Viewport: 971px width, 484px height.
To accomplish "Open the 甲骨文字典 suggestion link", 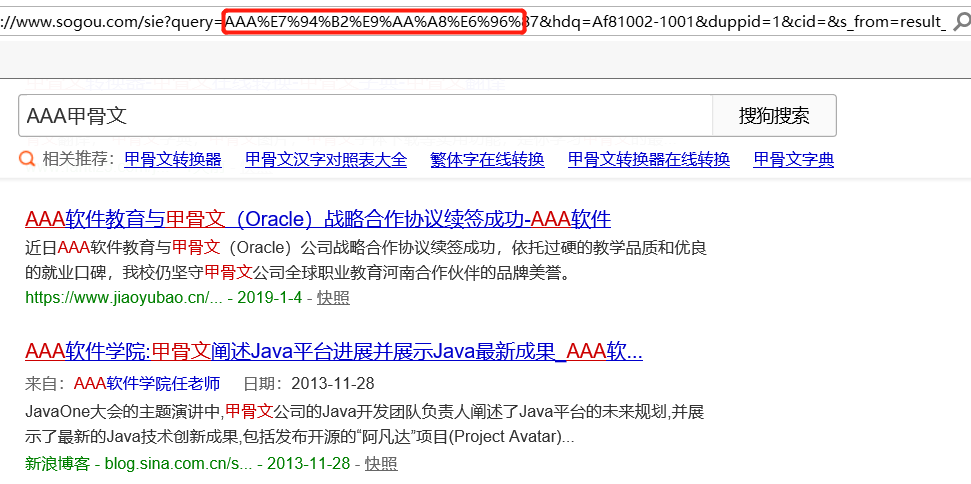I will click(793, 160).
